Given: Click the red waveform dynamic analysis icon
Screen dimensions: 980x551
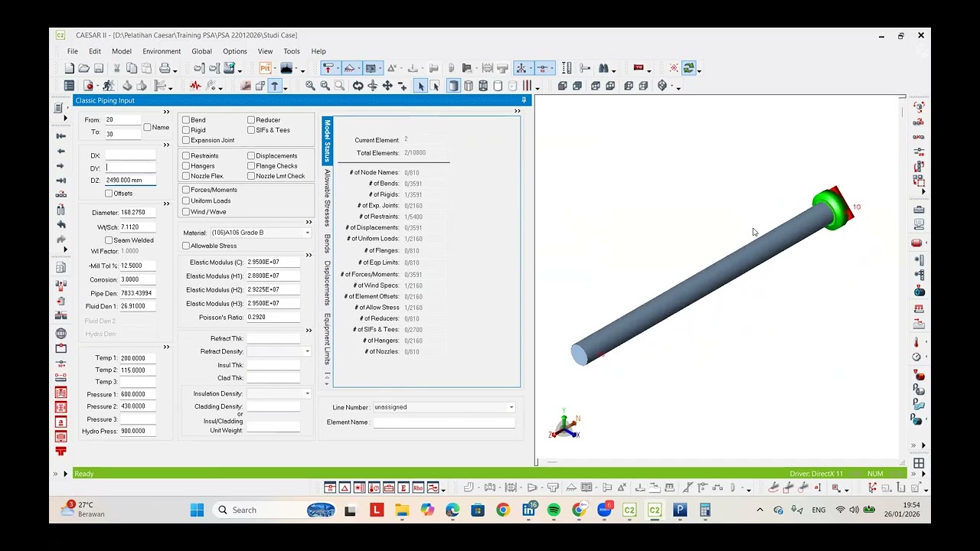Looking at the screenshot, I should point(195,86).
